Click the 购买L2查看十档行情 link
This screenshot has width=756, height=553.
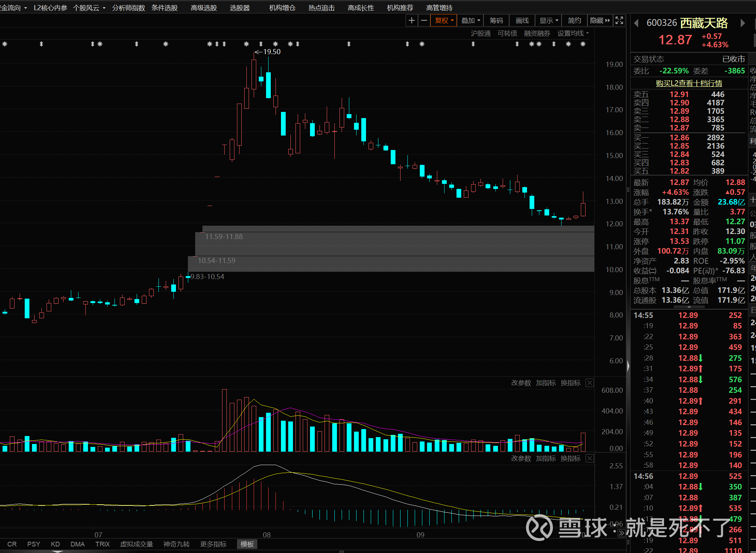tap(689, 83)
